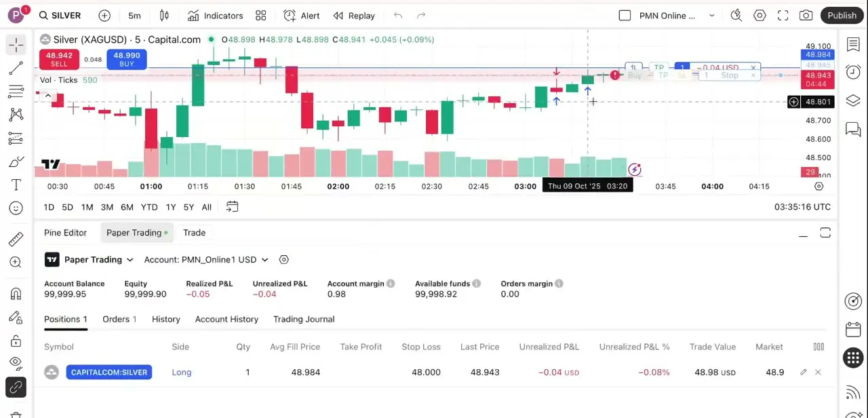Open the Trading Journal tab

(304, 319)
